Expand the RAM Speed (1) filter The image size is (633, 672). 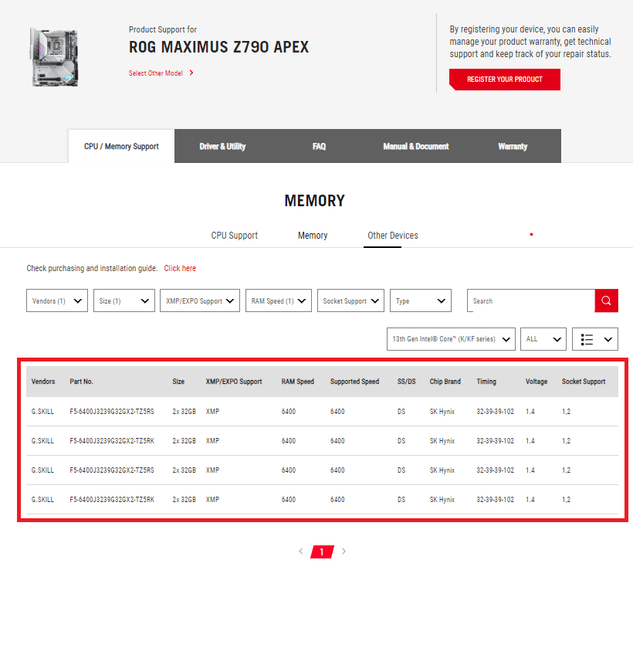(x=279, y=300)
